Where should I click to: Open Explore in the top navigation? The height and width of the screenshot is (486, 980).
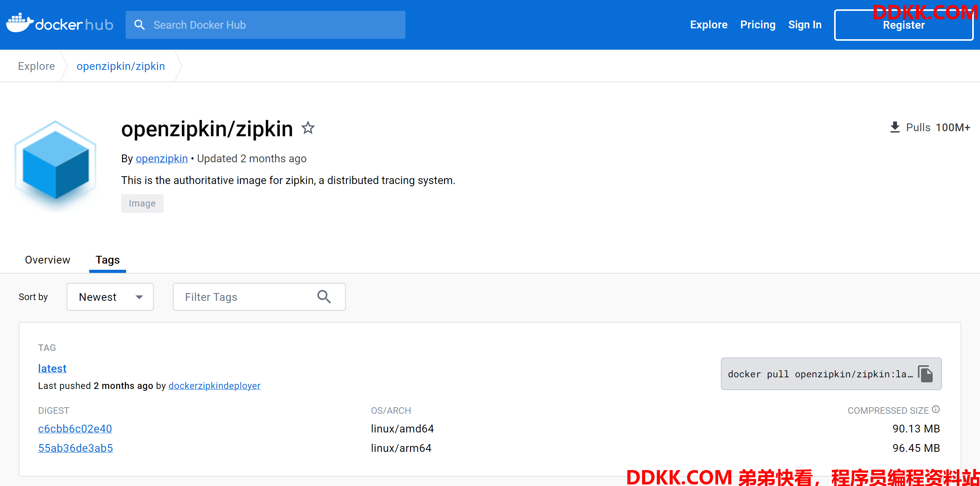[708, 25]
